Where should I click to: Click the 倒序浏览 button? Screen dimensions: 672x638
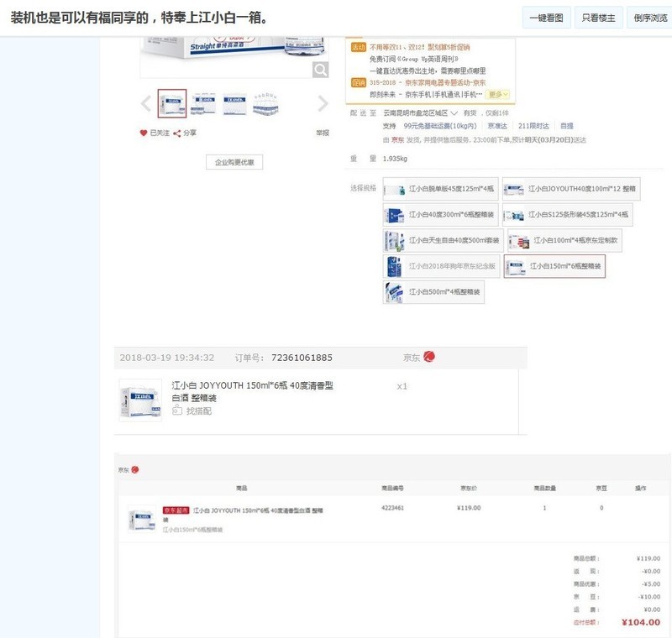point(649,18)
